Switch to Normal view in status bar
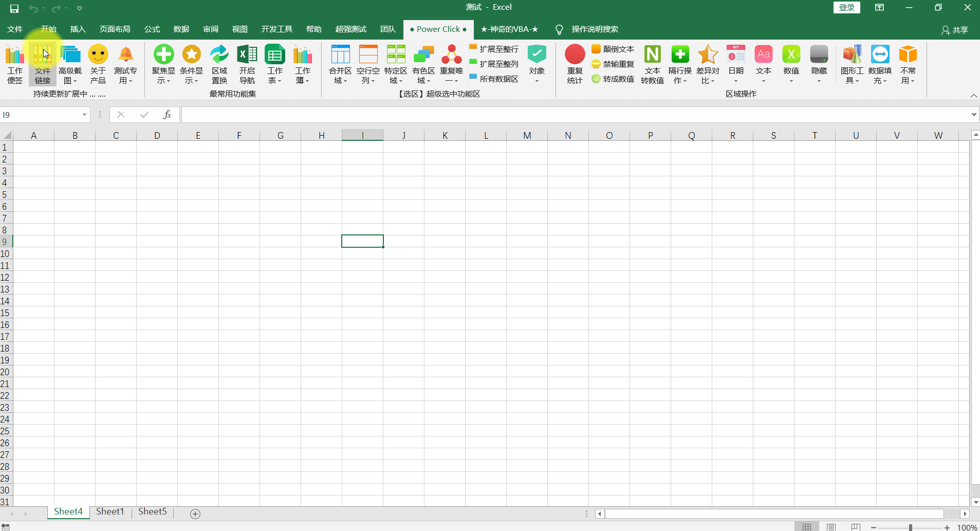Screen dimensions: 980x531 tap(807, 527)
